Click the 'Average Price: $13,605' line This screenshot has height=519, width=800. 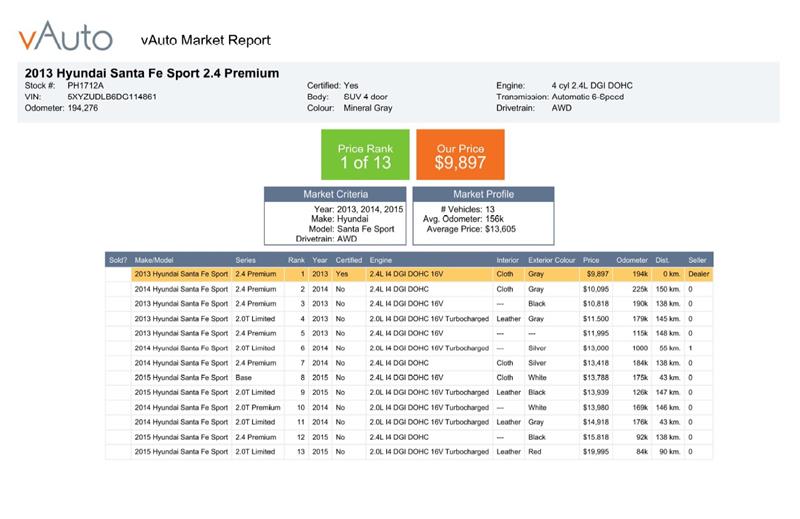tap(471, 229)
